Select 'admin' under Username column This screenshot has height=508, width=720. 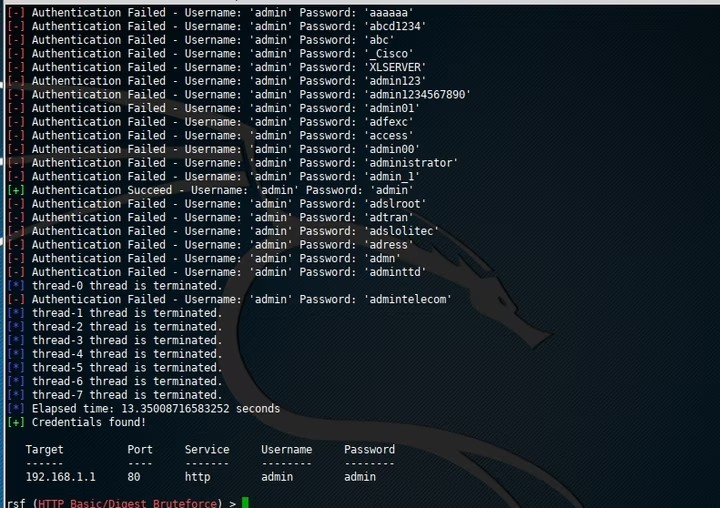point(277,477)
